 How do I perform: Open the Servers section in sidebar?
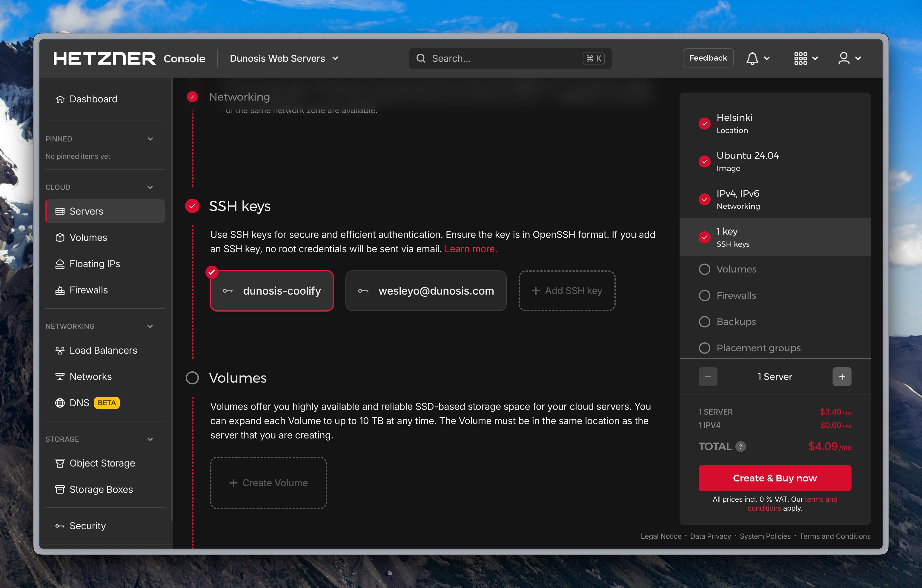click(86, 211)
